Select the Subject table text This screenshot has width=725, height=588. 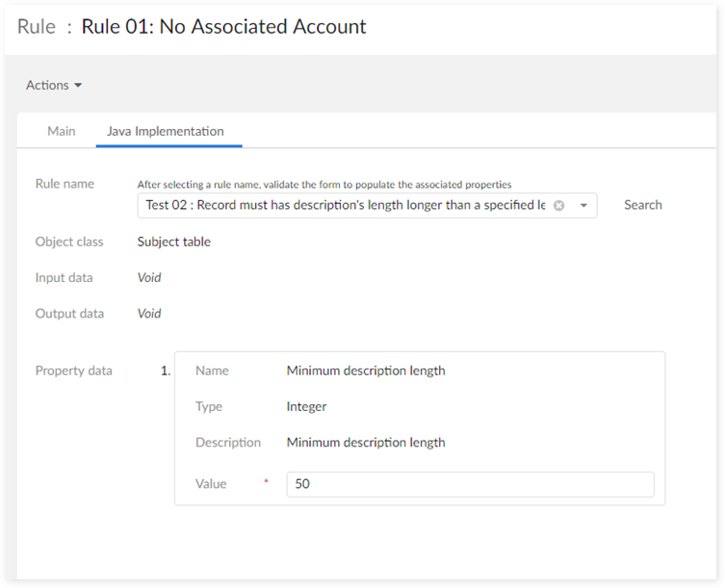click(x=174, y=242)
